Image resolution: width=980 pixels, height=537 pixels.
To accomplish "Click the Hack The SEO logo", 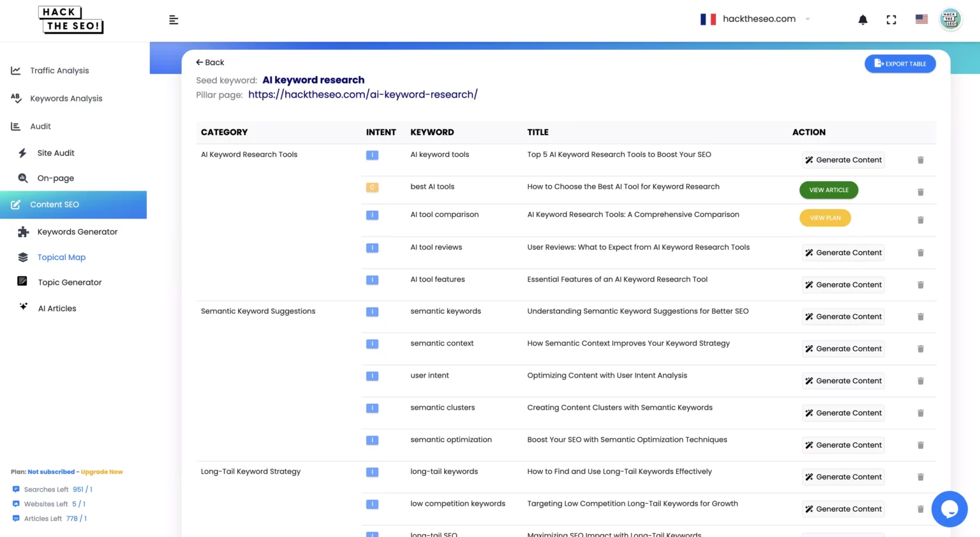I will tap(71, 20).
